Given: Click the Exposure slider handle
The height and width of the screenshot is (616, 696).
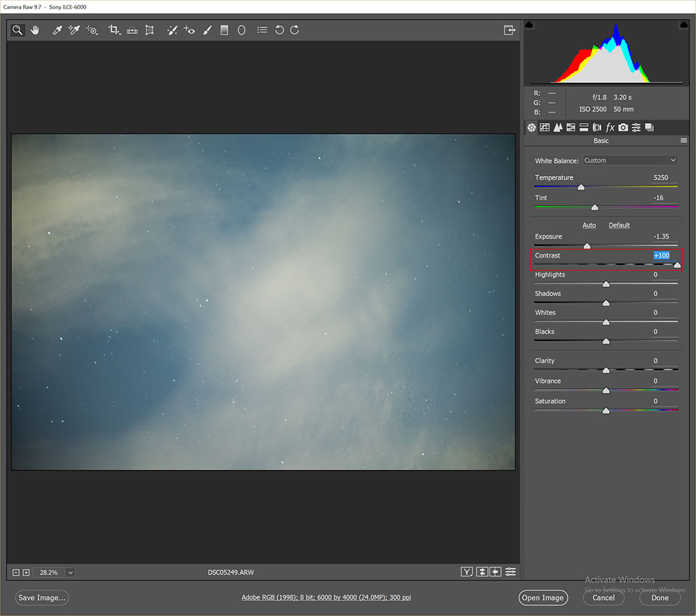Looking at the screenshot, I should (587, 246).
